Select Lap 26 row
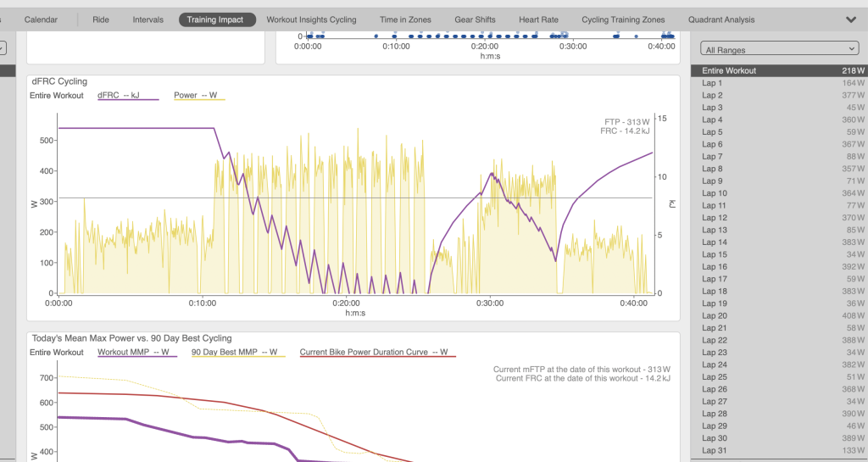This screenshot has width=868, height=462. pos(780,389)
